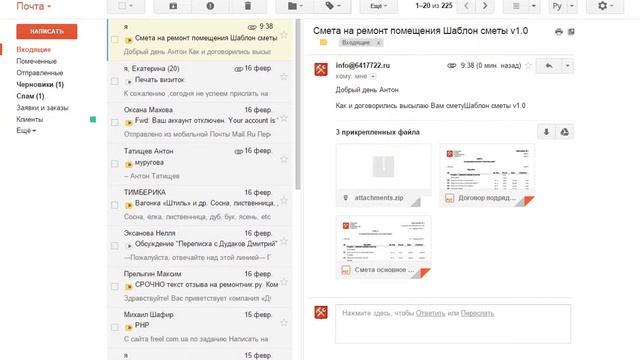Select checkbox for Эксанова Нелля email

pyautogui.click(x=115, y=246)
